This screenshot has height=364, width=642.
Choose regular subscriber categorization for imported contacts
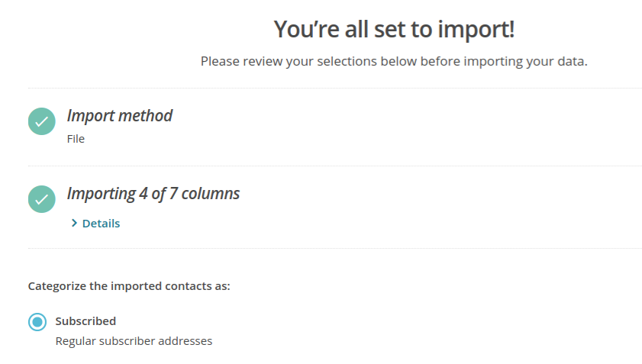(x=37, y=322)
